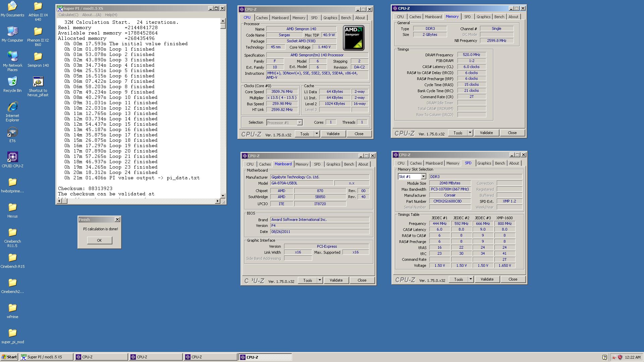
Task: Click Super PI vertical scrollbar up arrow
Action: pos(223,21)
